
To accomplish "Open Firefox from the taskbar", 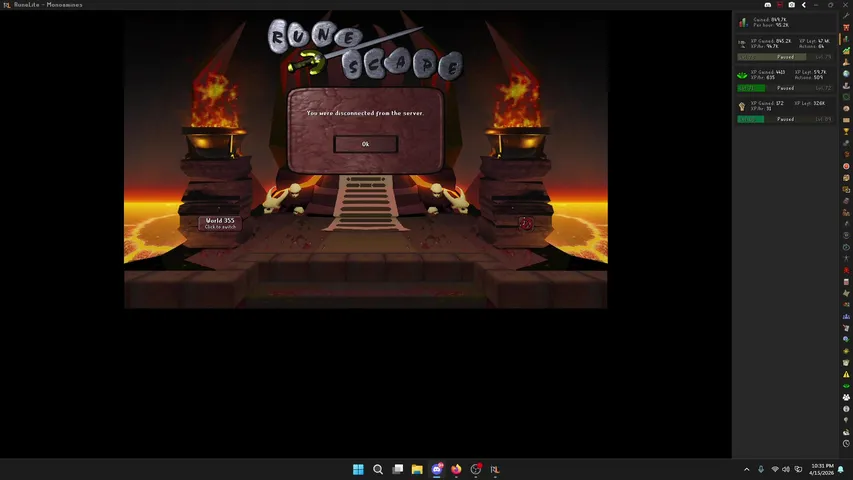I will pos(456,469).
